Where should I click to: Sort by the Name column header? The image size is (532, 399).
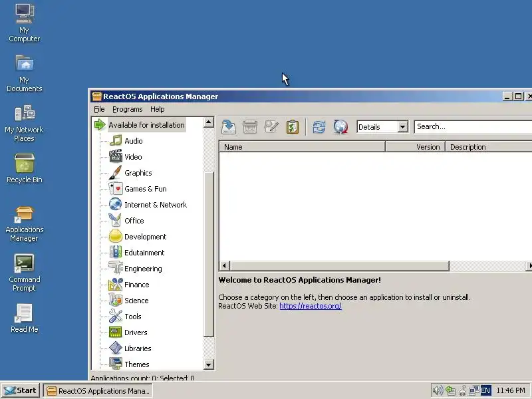pyautogui.click(x=302, y=147)
